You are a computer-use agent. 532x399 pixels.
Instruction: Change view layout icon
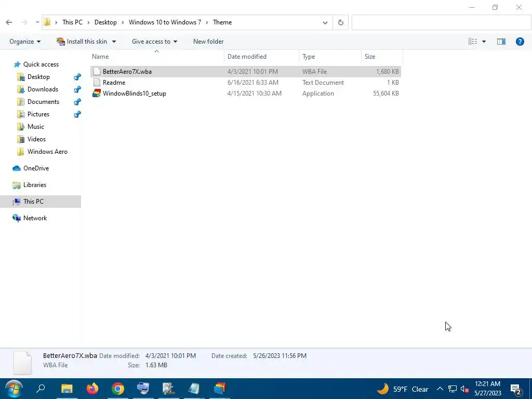click(473, 42)
